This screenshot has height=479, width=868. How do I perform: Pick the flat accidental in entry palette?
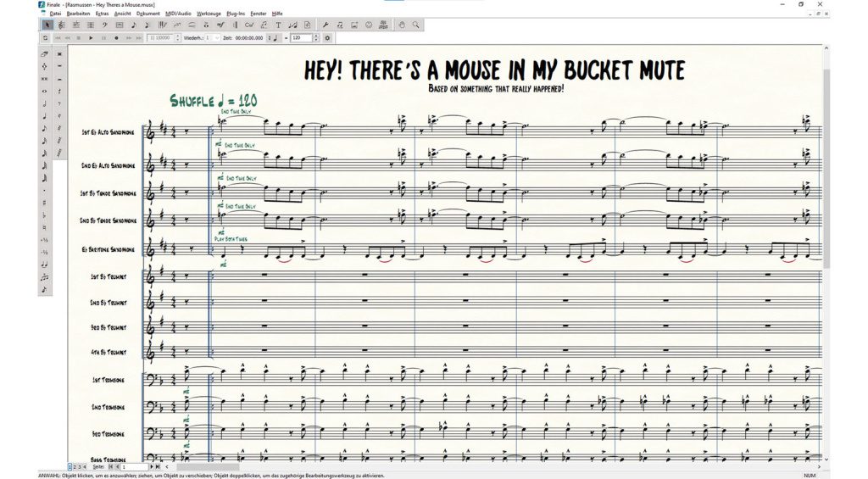click(44, 214)
